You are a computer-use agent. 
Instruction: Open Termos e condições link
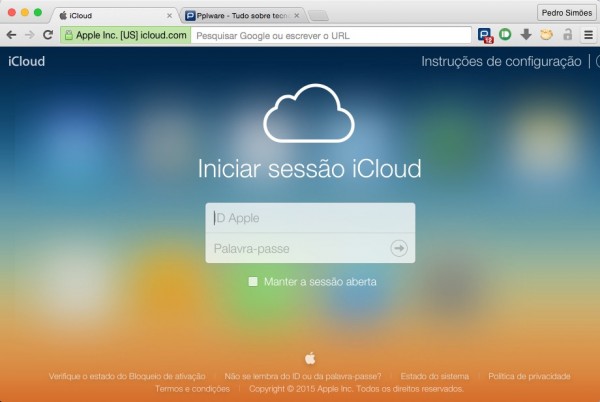pos(192,389)
